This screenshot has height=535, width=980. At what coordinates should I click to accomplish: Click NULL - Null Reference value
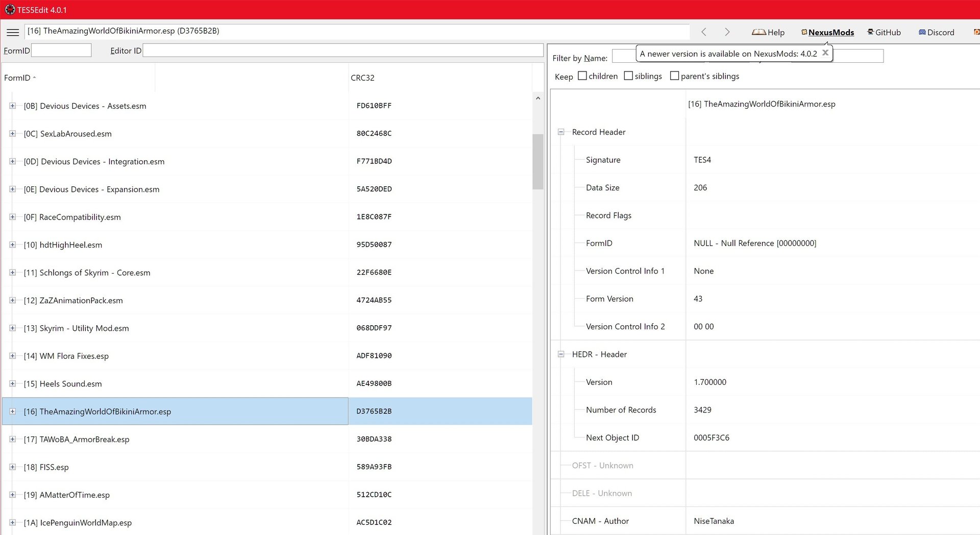(755, 243)
